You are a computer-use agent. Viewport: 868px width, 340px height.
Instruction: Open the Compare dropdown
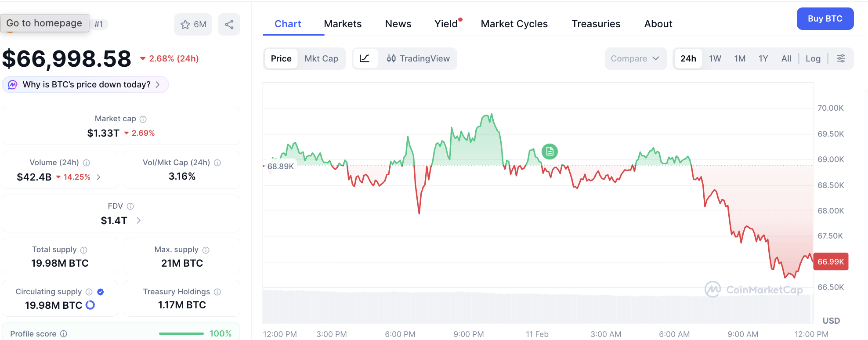tap(635, 58)
